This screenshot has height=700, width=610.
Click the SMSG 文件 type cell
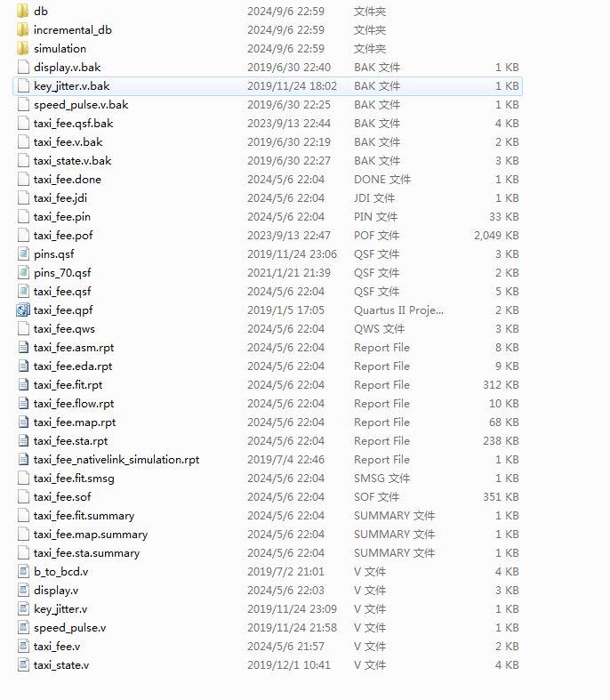(x=381, y=479)
